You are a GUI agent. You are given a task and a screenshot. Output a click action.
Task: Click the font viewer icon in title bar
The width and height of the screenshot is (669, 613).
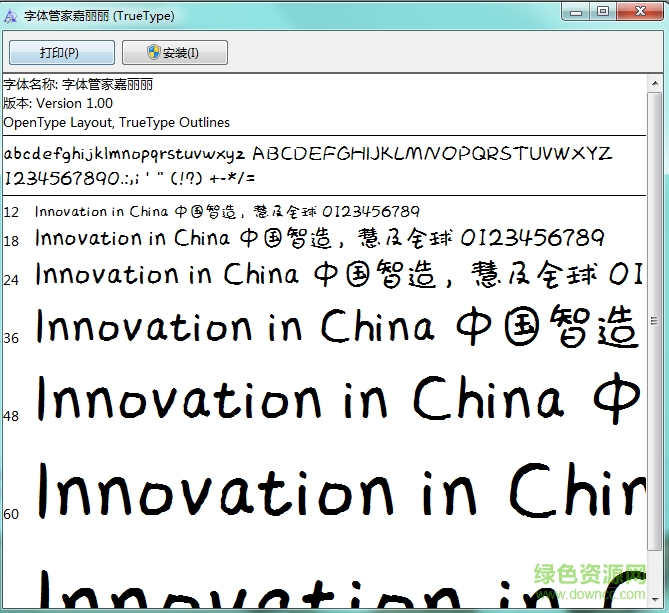tap(11, 13)
